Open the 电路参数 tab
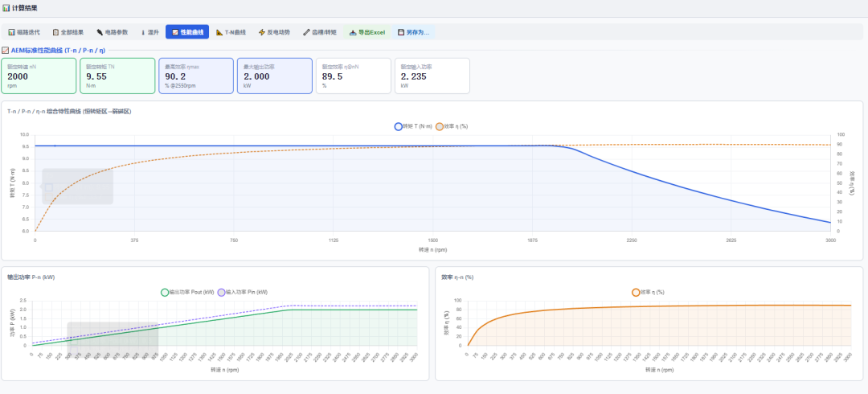The width and height of the screenshot is (868, 394). tap(113, 32)
